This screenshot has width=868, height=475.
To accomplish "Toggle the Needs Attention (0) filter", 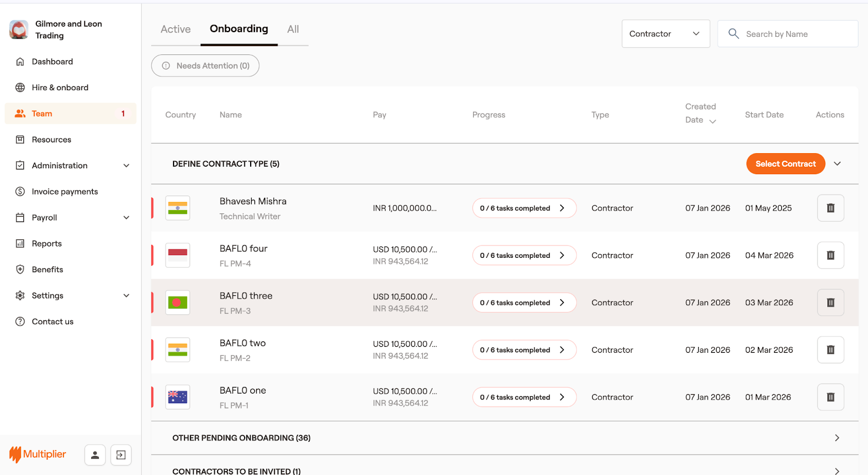I will coord(205,66).
